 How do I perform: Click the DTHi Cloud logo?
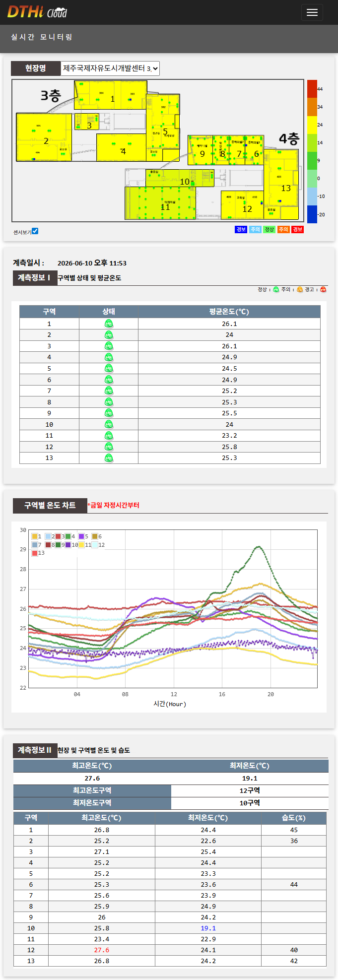(x=37, y=12)
